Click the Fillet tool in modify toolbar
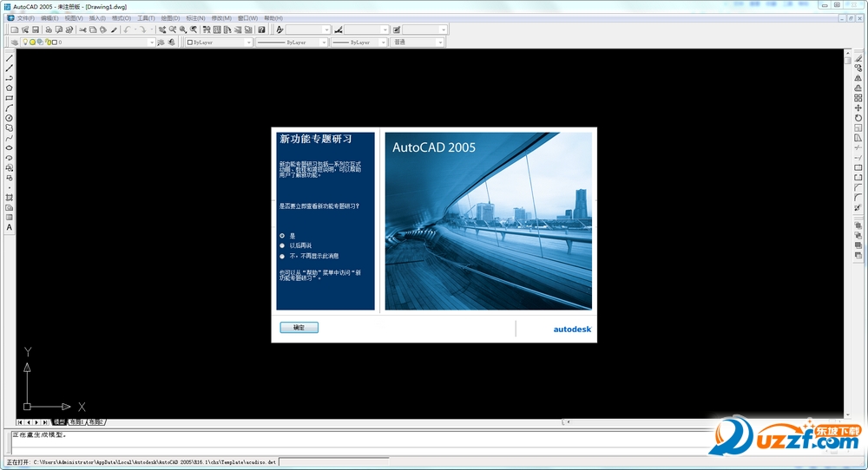The width and height of the screenshot is (868, 470). pos(858,198)
